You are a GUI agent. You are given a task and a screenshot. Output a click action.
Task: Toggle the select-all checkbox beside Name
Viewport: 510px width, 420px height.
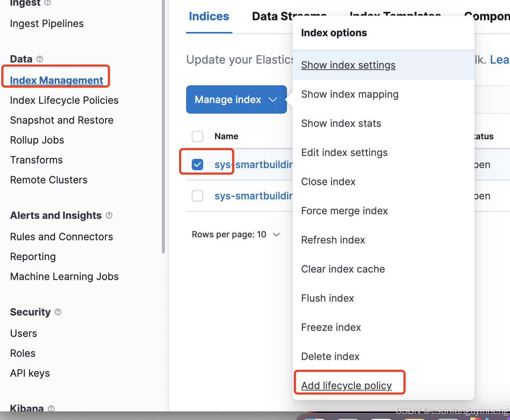point(197,136)
